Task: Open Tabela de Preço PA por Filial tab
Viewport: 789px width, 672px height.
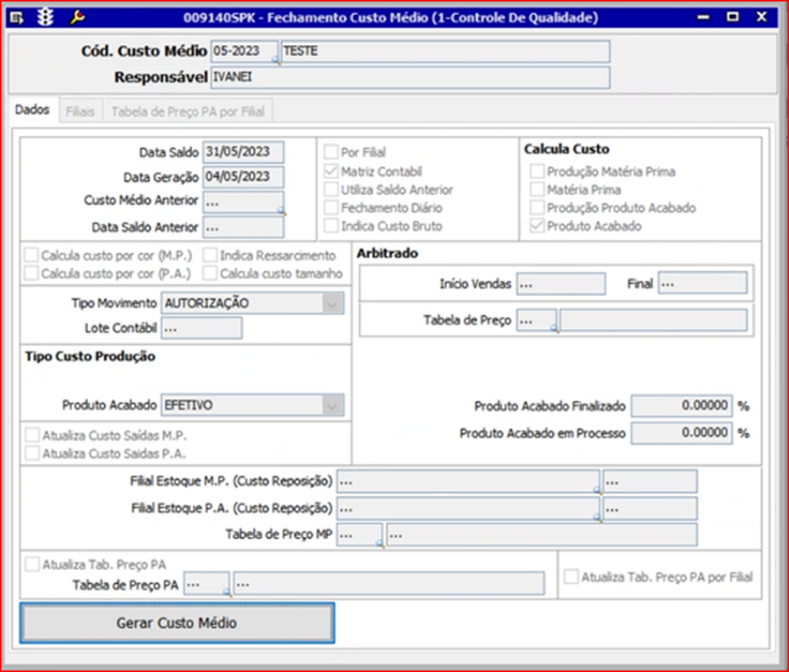Action: click(x=187, y=112)
